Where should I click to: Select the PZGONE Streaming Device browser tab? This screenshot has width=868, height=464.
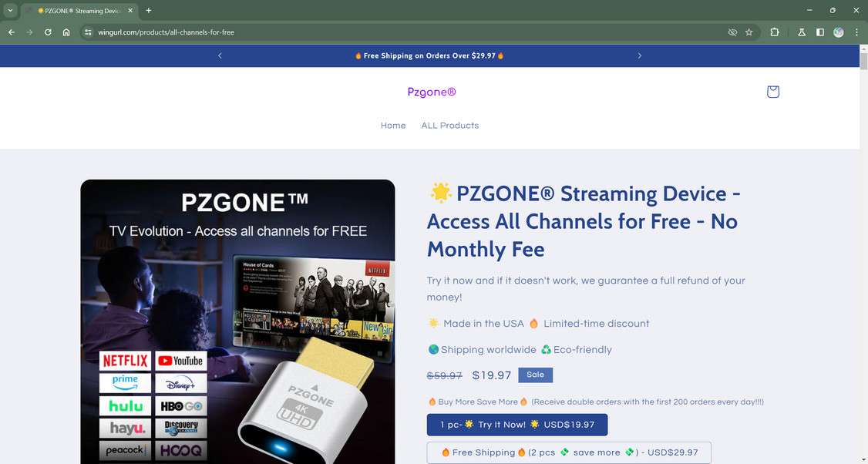point(79,11)
